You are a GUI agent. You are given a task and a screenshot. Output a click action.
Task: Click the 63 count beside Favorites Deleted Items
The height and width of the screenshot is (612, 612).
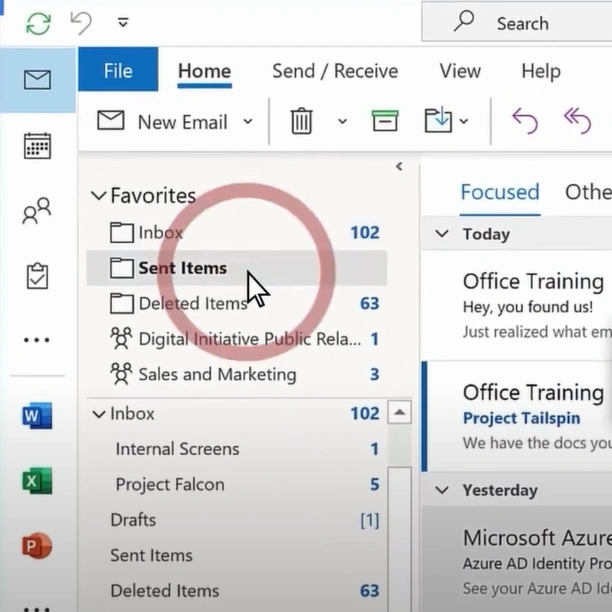click(x=370, y=303)
